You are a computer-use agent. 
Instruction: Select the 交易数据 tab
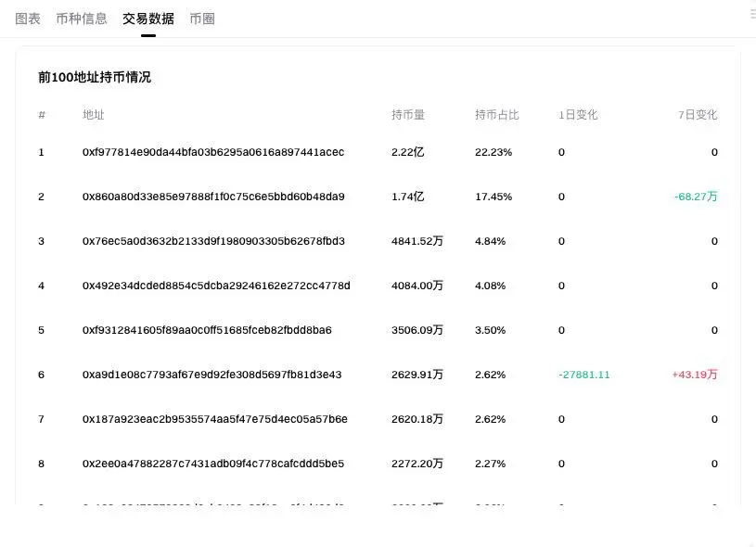(x=148, y=19)
